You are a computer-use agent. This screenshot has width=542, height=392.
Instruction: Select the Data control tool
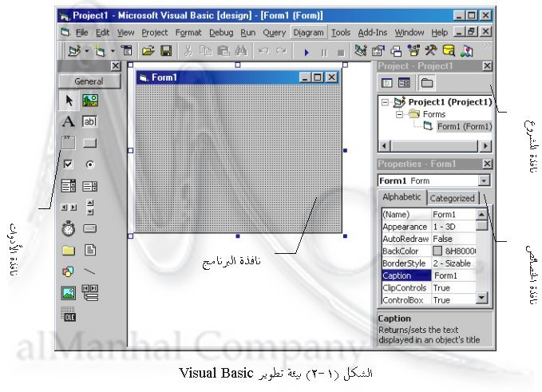[90, 292]
